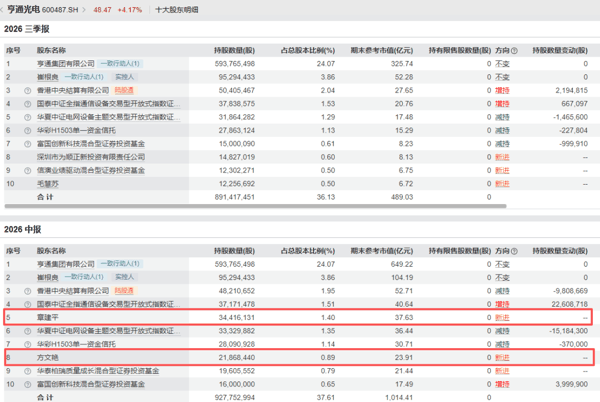
Task: Click the back arrow beside 亨通光电
Action: click(x=2, y=10)
